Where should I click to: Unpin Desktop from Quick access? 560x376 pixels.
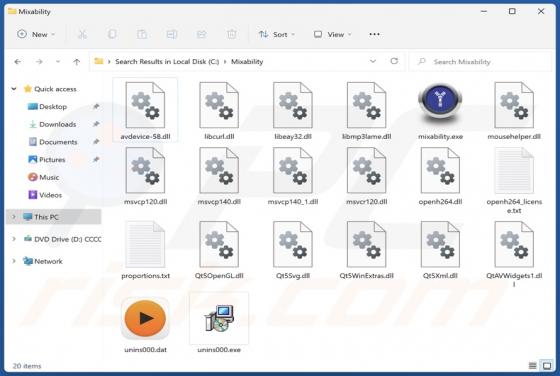tap(96, 106)
